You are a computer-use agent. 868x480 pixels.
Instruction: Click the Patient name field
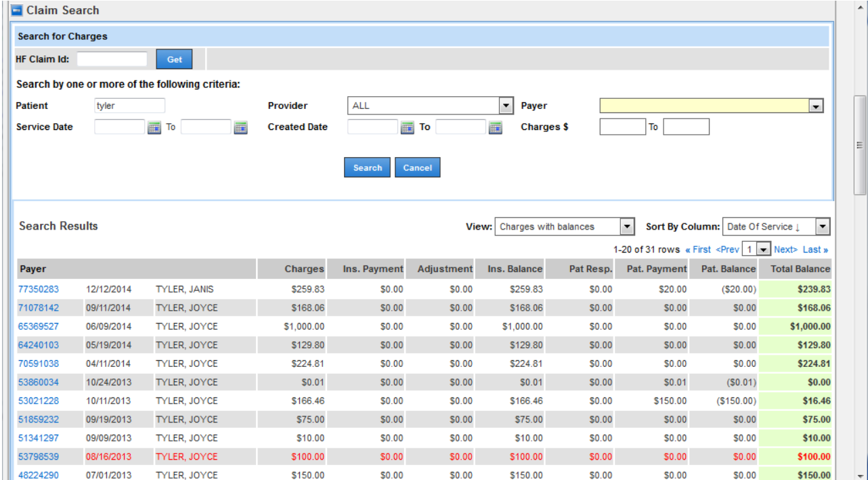tap(129, 106)
